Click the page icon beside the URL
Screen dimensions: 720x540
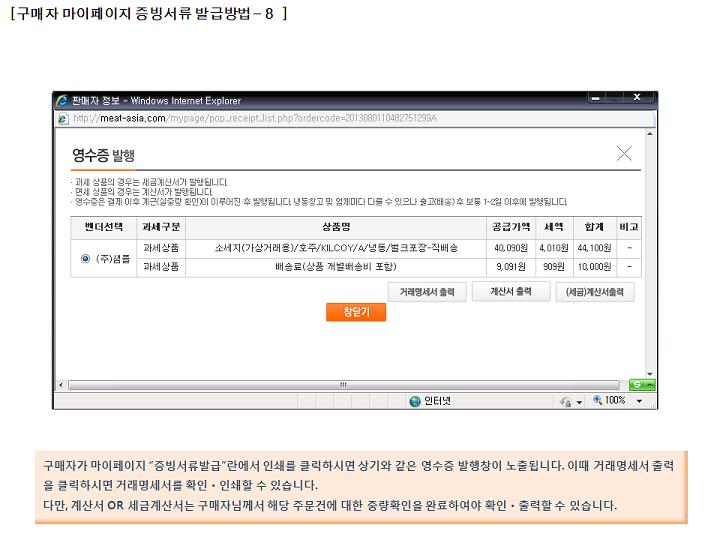pyautogui.click(x=63, y=118)
